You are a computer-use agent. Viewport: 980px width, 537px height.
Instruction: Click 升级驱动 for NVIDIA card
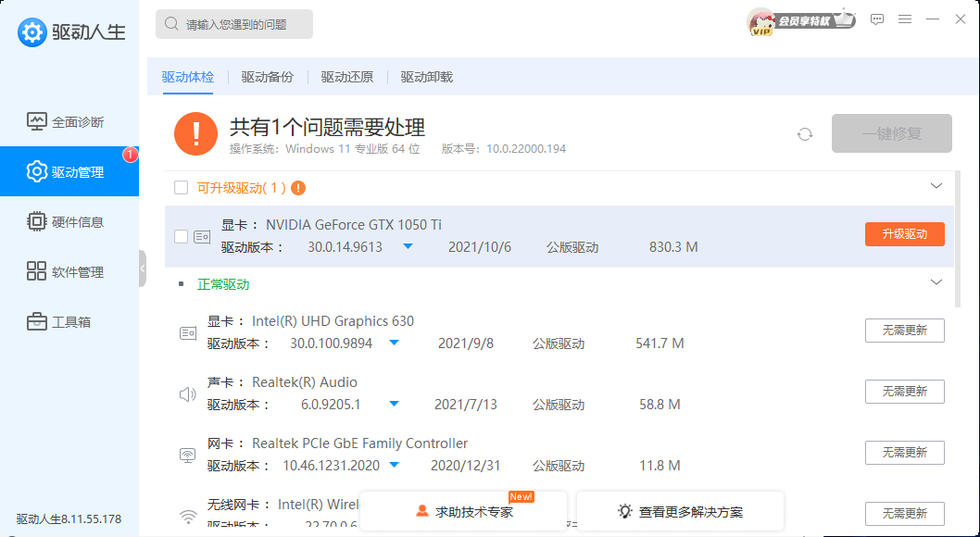pyautogui.click(x=904, y=234)
